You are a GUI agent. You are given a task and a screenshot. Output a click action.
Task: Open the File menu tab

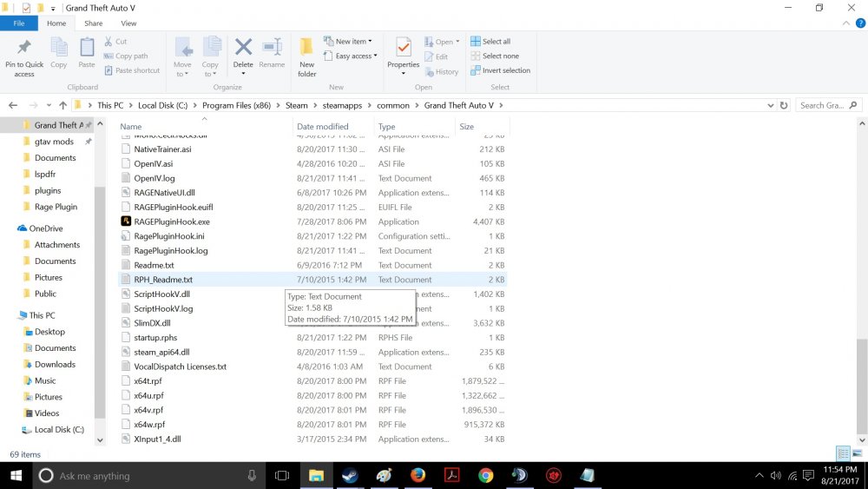(19, 23)
